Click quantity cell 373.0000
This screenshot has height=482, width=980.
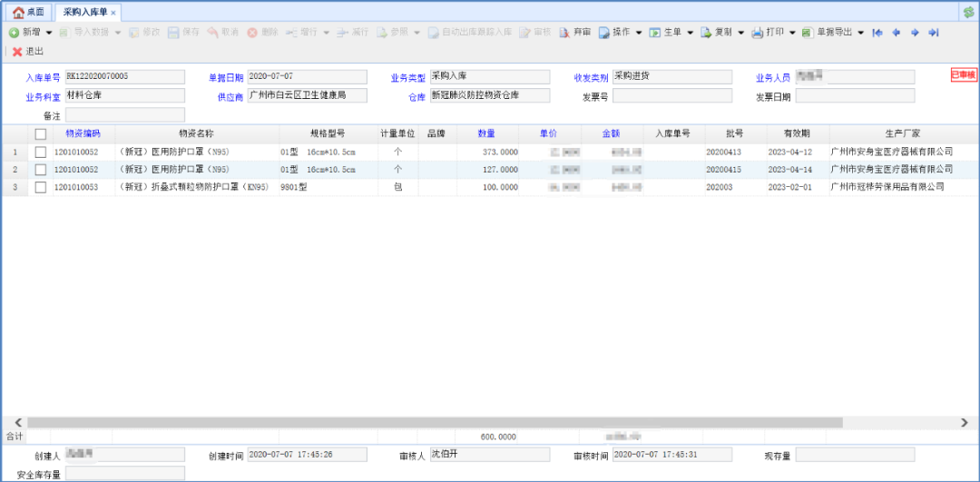487,152
